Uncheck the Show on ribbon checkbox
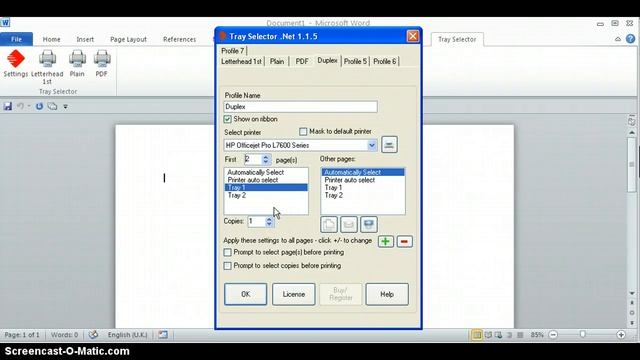 (227, 119)
